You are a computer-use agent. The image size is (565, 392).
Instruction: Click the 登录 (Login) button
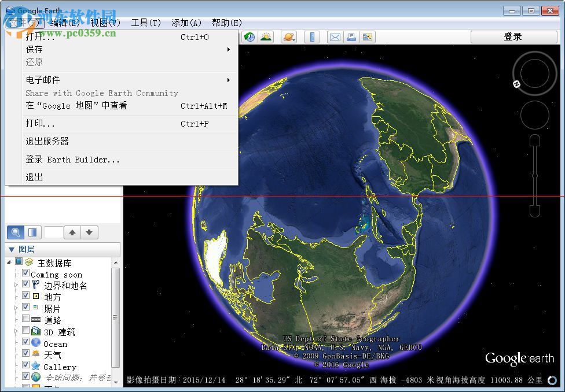coord(513,36)
